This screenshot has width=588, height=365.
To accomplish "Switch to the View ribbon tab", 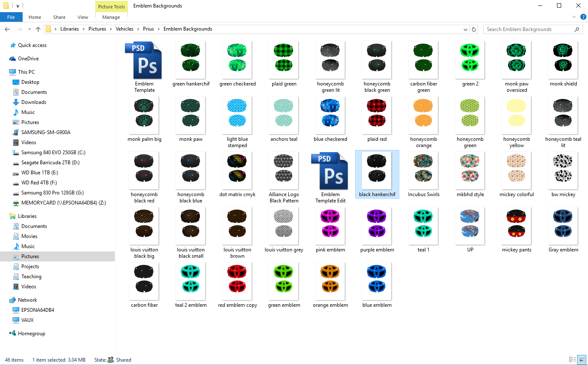I will click(x=83, y=17).
